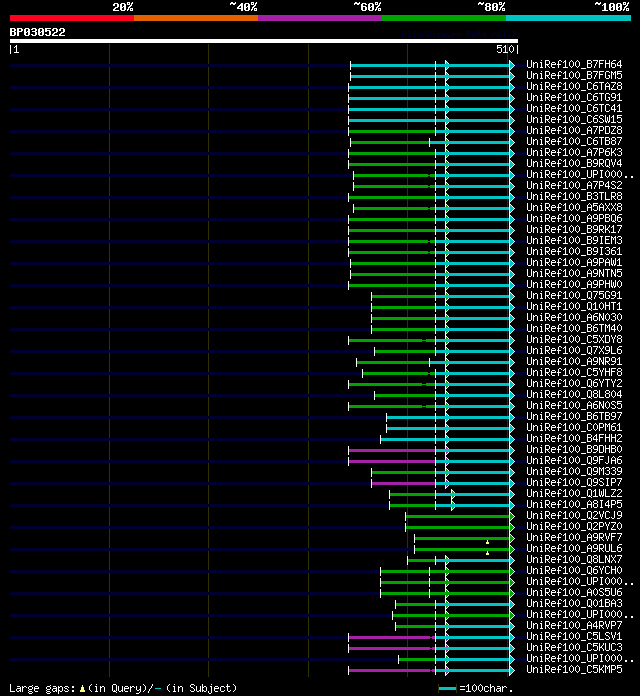Select the UniRef100_C6TB87 label
640x696 pixels.
pos(574,141)
